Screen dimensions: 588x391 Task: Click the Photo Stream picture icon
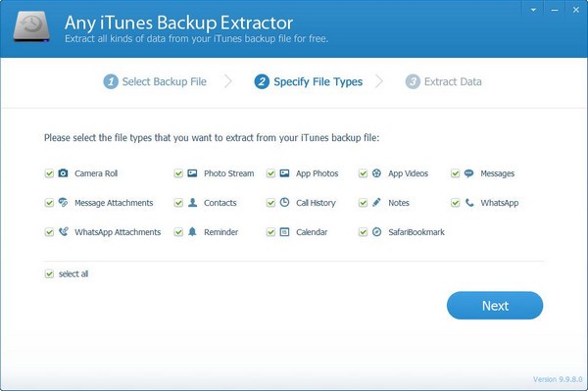point(192,172)
